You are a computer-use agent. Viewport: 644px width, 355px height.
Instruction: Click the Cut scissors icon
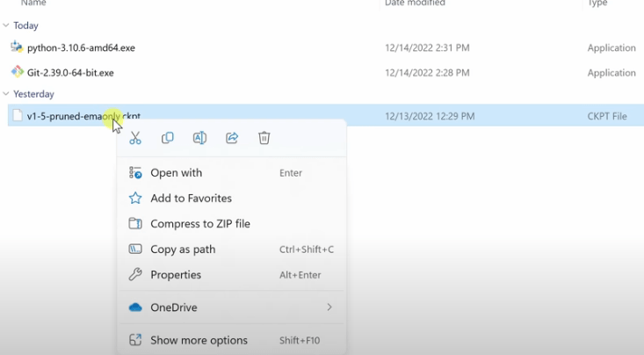point(135,138)
